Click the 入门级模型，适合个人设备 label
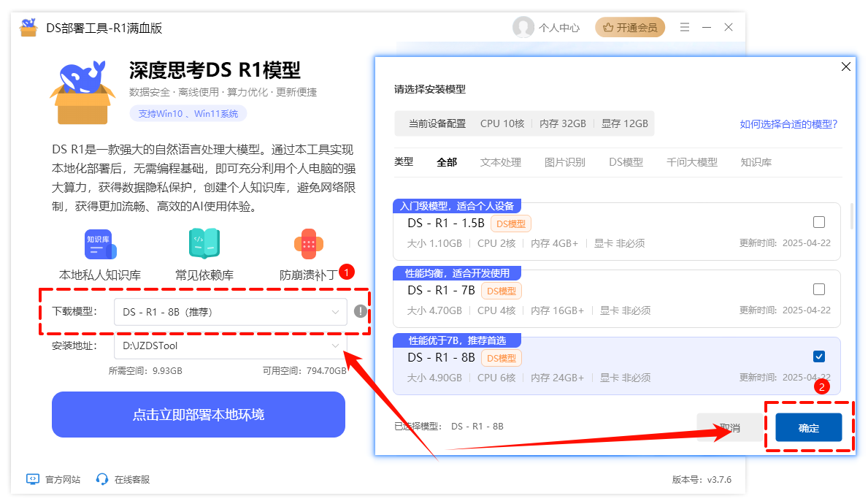The width and height of the screenshot is (868, 504). [x=457, y=206]
